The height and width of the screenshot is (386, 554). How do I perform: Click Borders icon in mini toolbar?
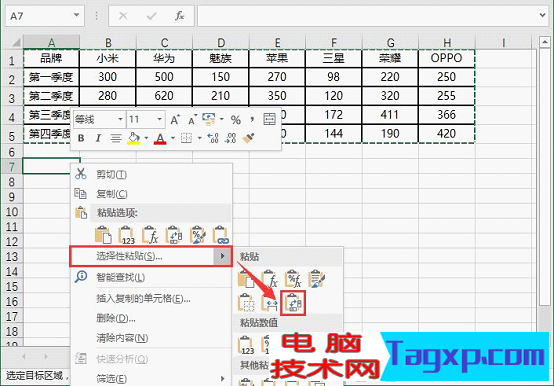pos(187,138)
